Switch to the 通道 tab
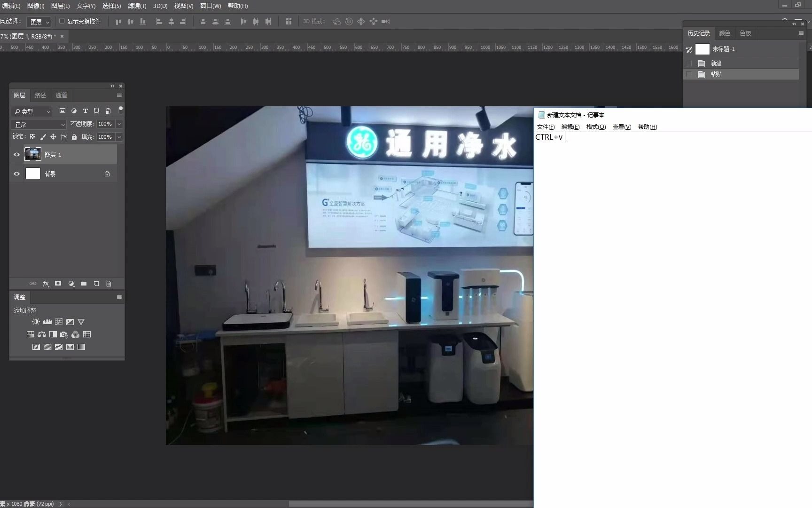812x508 pixels. point(61,95)
